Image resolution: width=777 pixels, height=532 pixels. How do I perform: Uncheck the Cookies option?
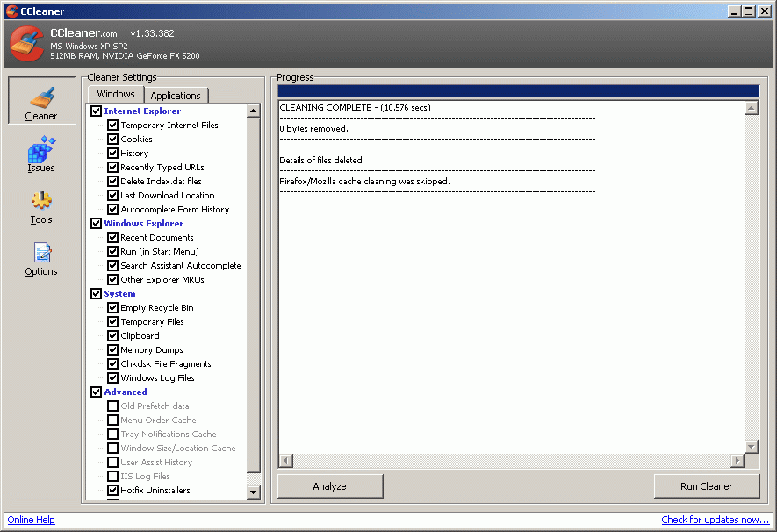(113, 140)
